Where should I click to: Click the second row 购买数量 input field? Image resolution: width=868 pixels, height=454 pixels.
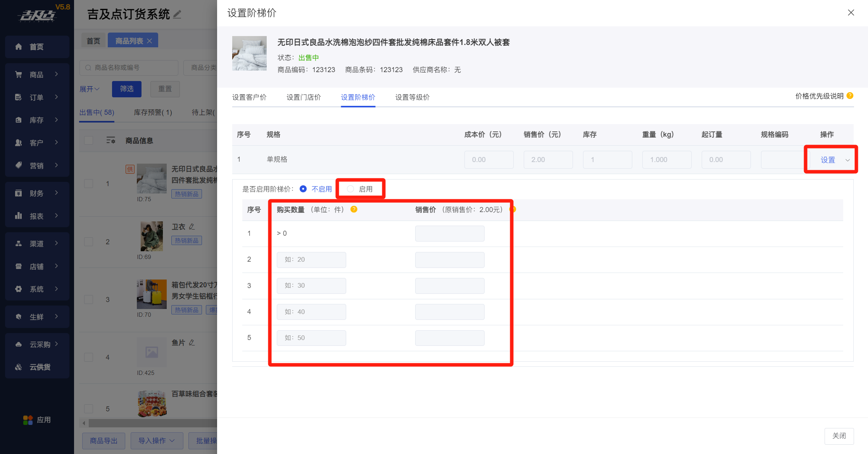311,260
